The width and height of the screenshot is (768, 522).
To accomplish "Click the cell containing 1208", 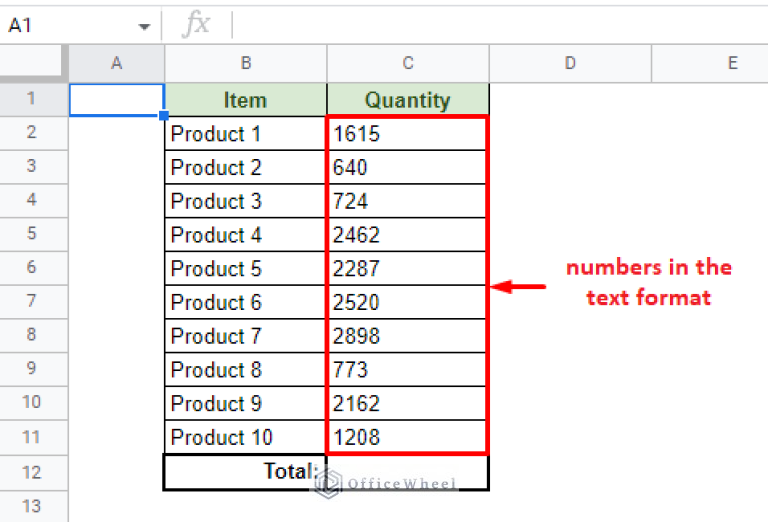I will tap(408, 437).
